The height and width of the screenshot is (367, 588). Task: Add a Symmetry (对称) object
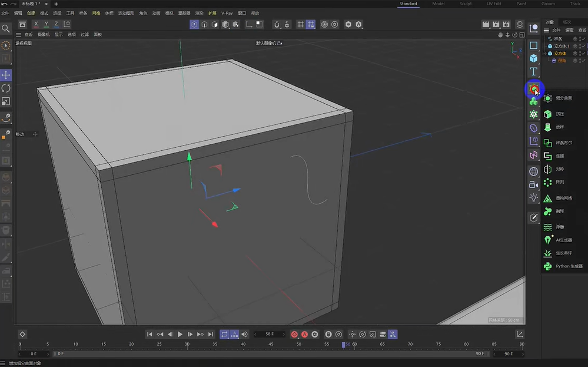[x=560, y=168]
